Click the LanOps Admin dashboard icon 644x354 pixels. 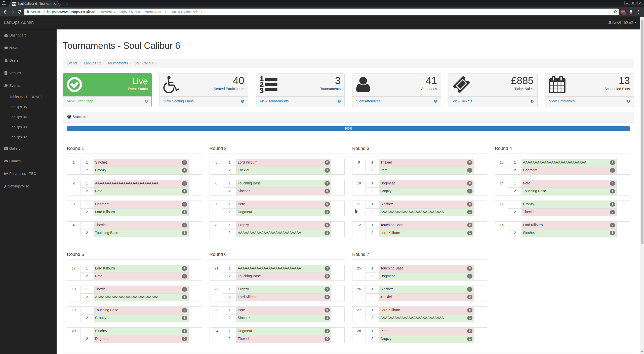(6, 35)
